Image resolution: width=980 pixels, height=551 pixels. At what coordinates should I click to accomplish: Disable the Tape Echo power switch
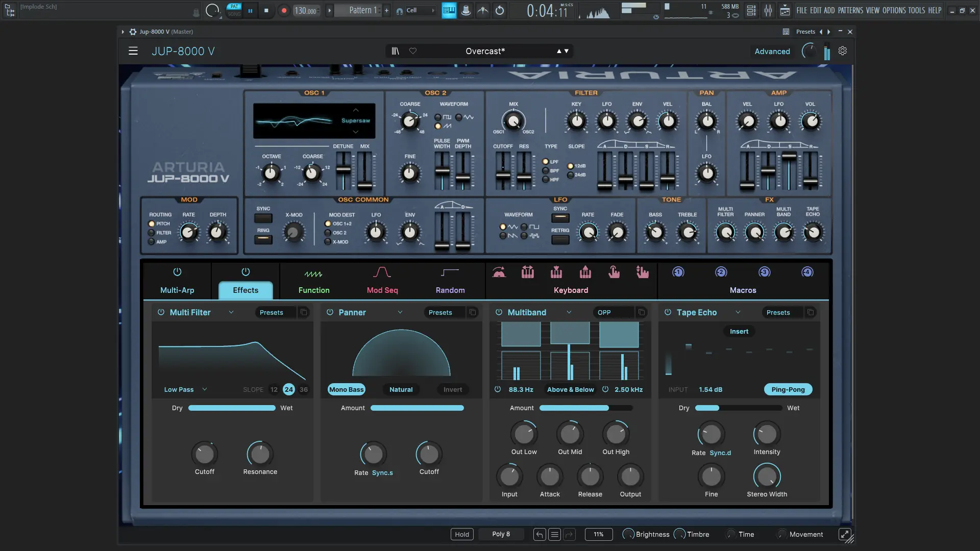click(668, 312)
